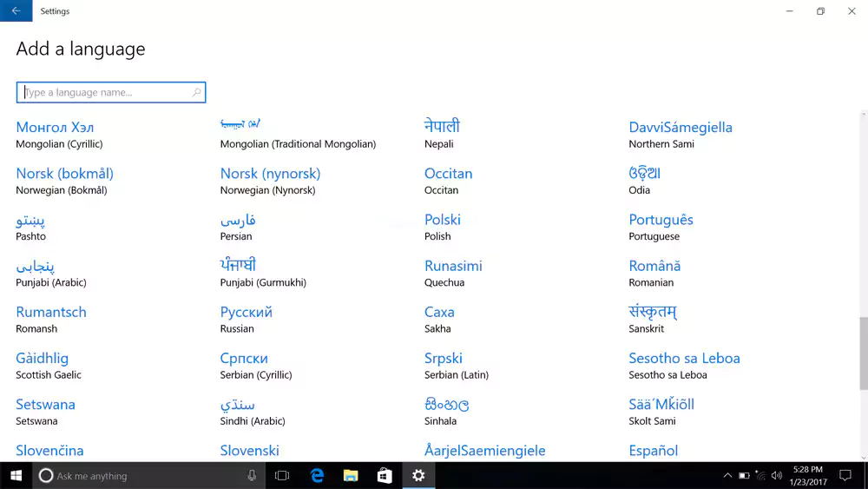Open the volume control in system tray
The image size is (868, 489).
point(776,476)
